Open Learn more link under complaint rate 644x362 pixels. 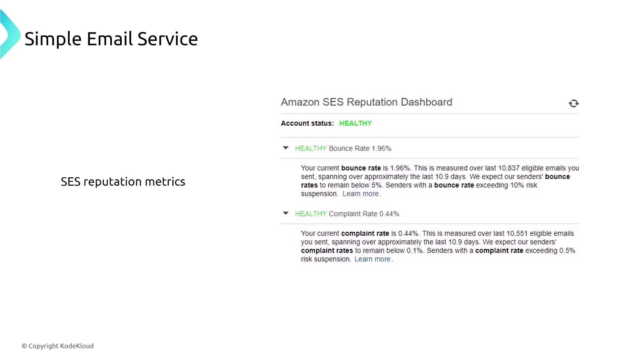pyautogui.click(x=372, y=259)
